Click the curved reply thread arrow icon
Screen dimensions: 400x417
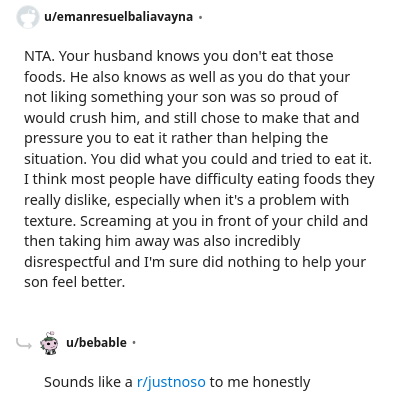[x=24, y=343]
